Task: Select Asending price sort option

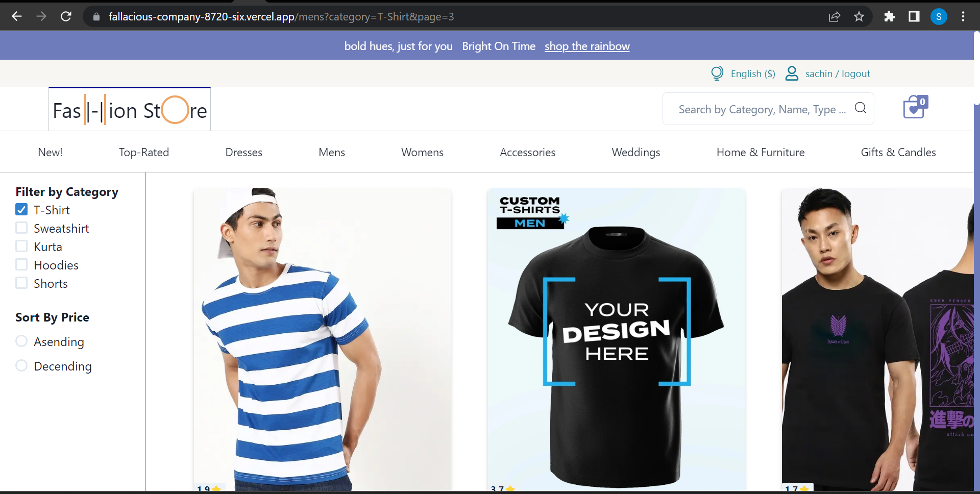Action: pos(21,341)
